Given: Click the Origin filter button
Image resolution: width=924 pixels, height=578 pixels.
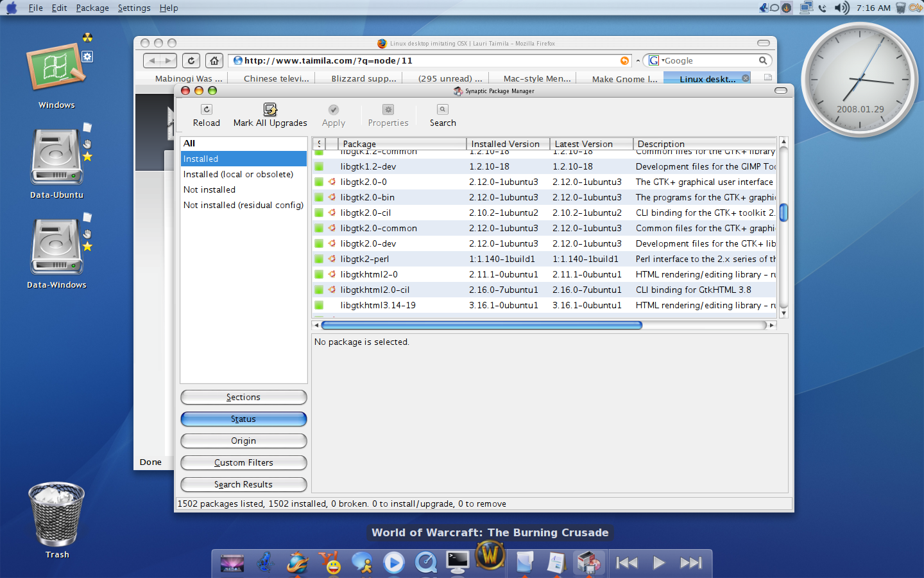Looking at the screenshot, I should coord(244,441).
